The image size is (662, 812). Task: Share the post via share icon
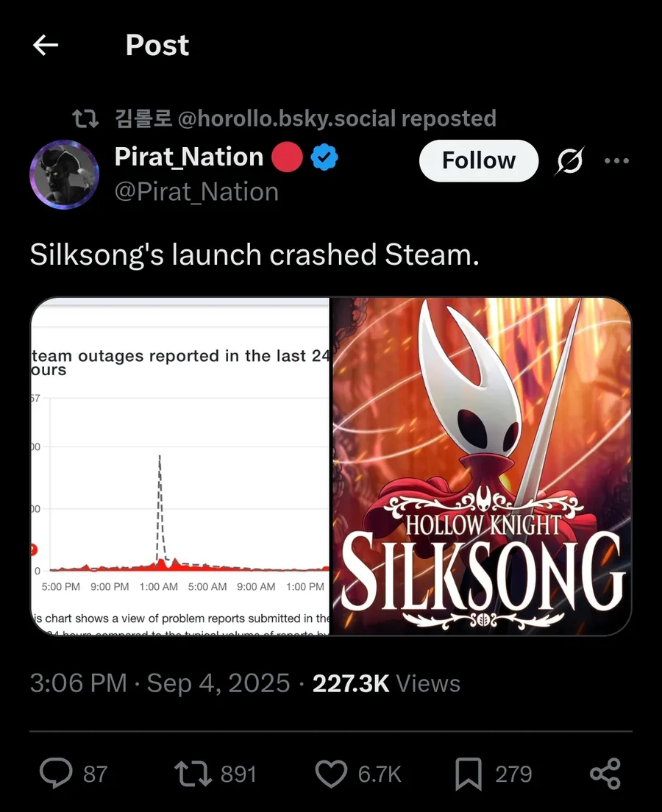605,774
